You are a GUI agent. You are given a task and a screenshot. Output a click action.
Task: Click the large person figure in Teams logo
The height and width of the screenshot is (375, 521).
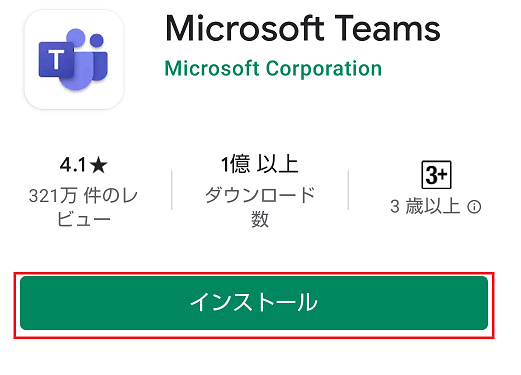tap(78, 62)
